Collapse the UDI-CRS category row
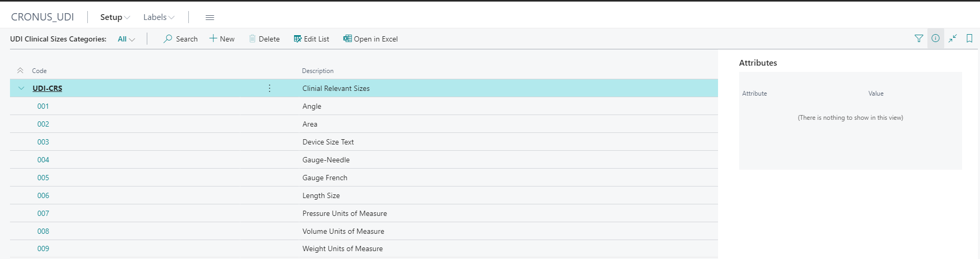 tap(21, 88)
